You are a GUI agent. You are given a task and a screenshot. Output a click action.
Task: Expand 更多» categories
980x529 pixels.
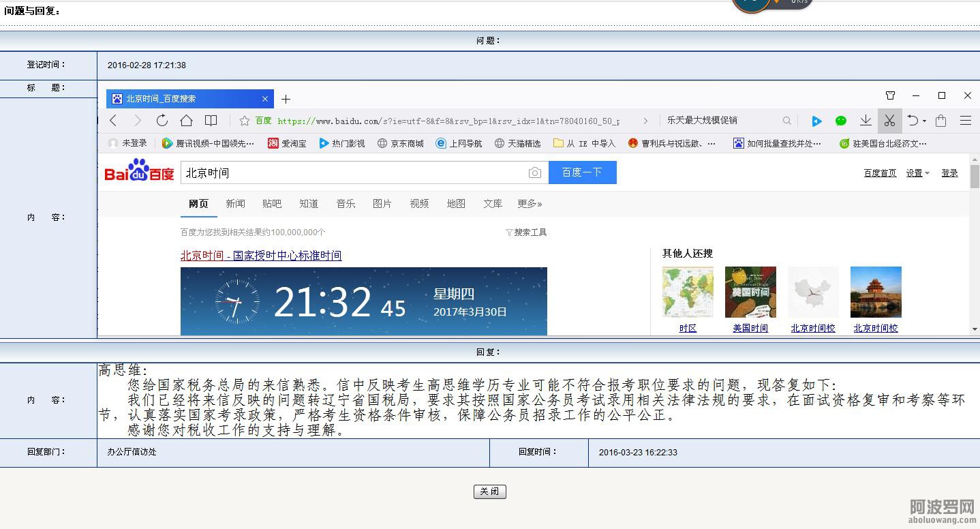(x=530, y=204)
